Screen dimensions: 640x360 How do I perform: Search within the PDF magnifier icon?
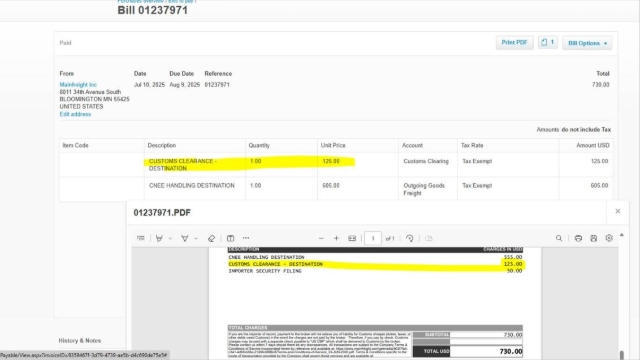pos(559,238)
